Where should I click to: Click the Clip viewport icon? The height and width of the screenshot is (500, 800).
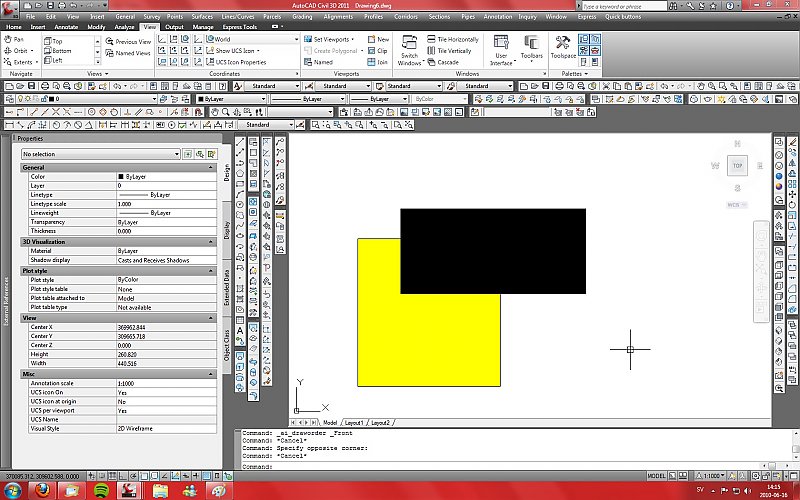pos(378,51)
